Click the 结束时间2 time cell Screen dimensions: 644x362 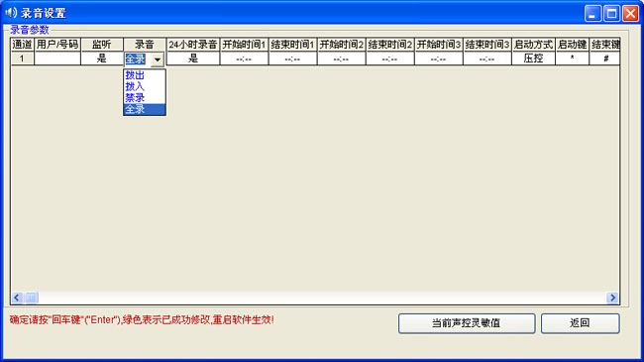[x=389, y=59]
